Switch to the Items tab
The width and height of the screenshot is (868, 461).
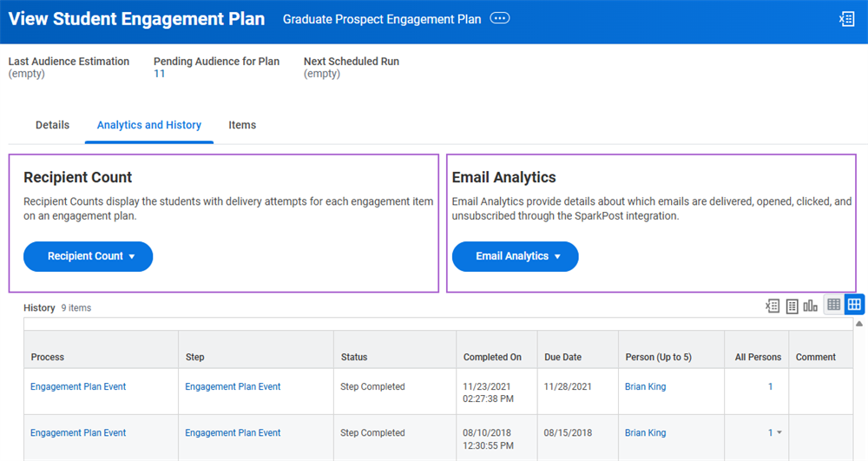[x=242, y=125]
